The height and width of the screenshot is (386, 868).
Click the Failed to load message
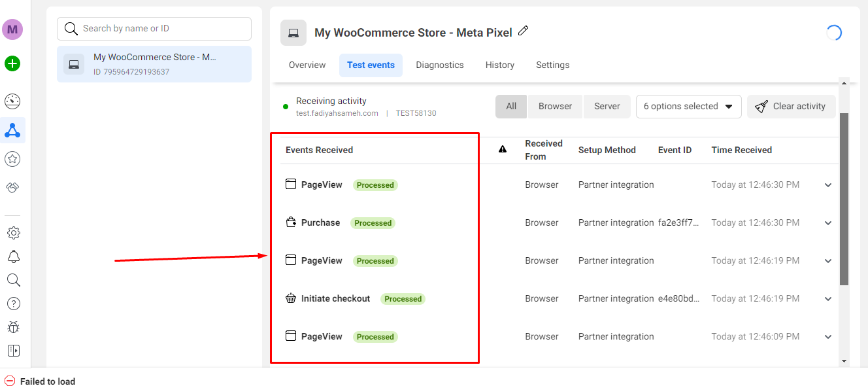coord(48,381)
